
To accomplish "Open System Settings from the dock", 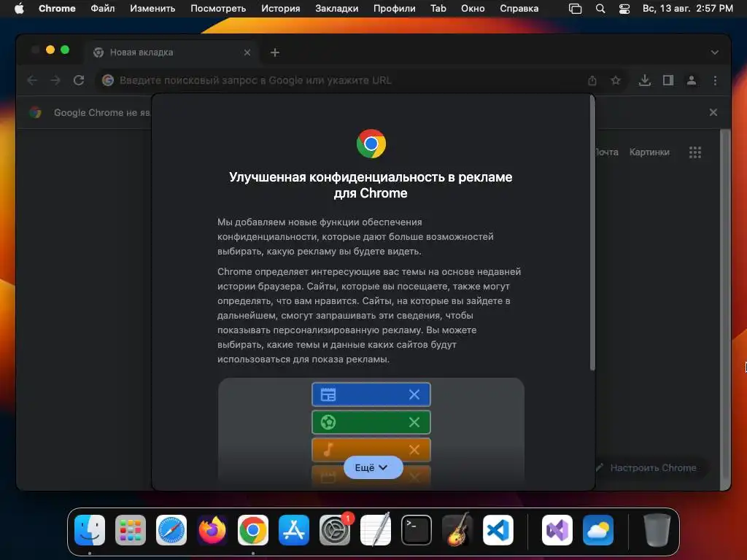I will (x=334, y=530).
